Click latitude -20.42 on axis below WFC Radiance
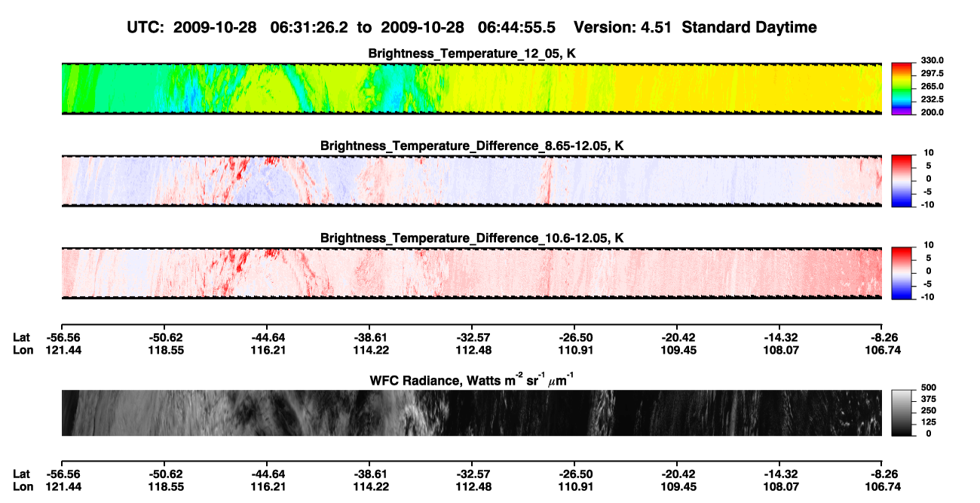980x503 pixels. click(x=676, y=474)
